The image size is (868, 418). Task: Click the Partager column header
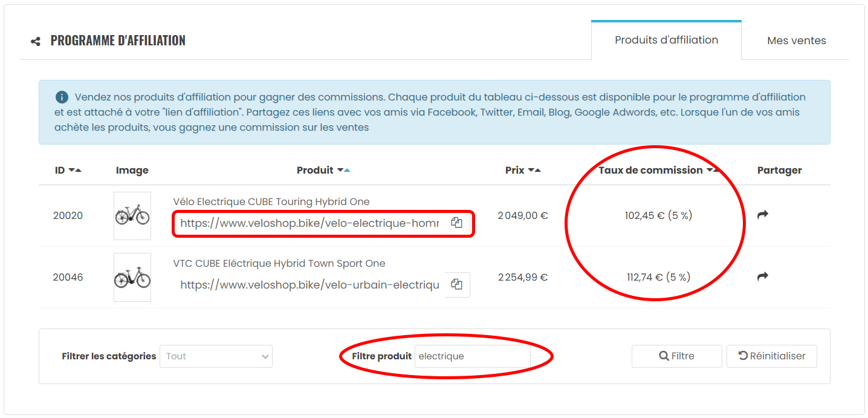(x=780, y=171)
